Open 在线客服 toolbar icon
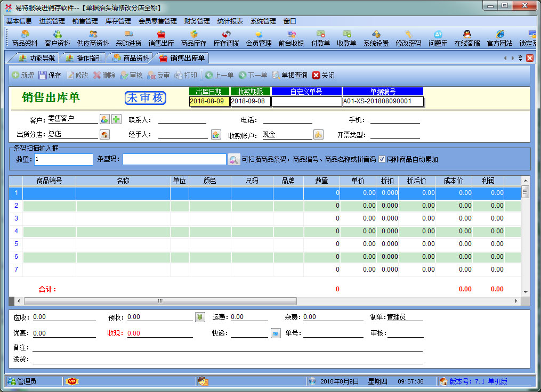 [467, 38]
